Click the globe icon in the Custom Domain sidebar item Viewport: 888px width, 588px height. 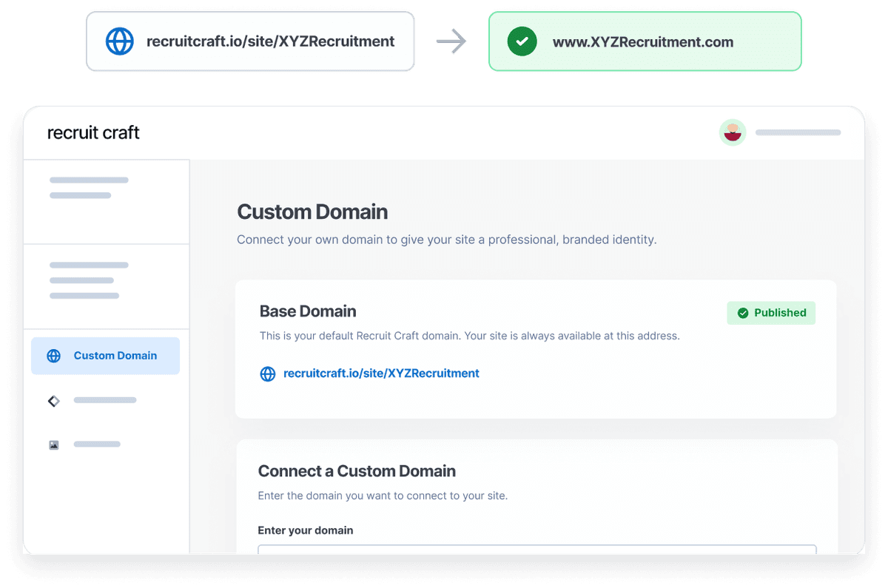53,356
